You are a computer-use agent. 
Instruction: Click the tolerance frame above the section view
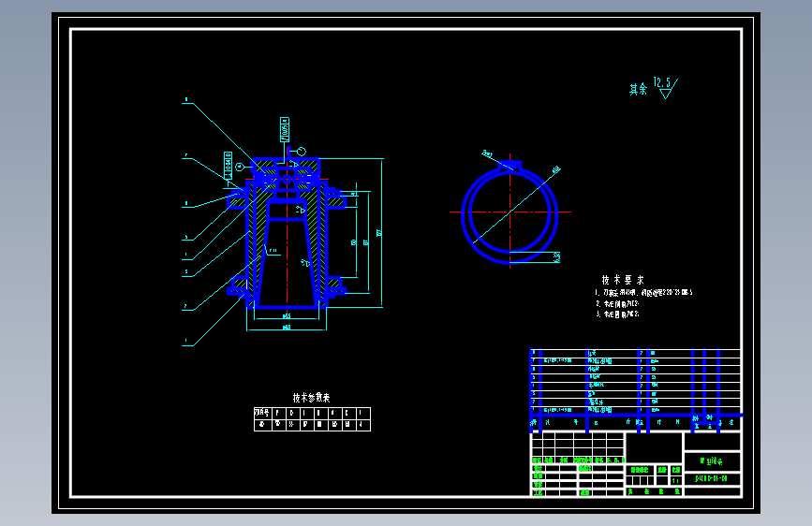285,129
